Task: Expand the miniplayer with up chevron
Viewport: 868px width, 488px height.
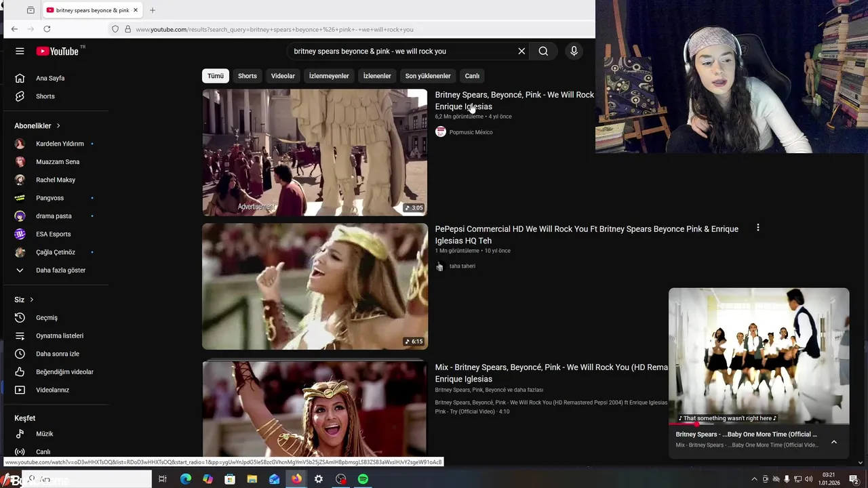Action: [x=834, y=442]
